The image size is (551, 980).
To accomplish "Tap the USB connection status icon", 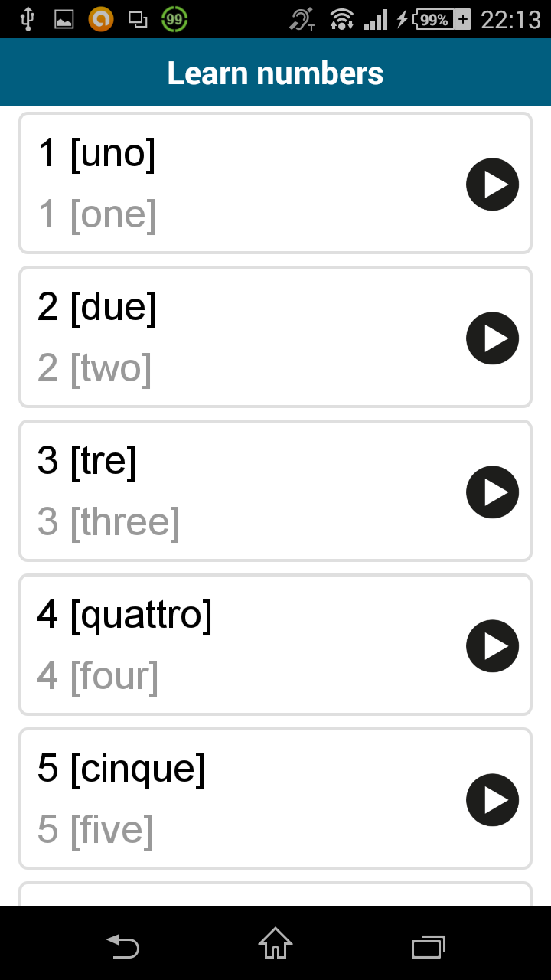I will point(28,20).
